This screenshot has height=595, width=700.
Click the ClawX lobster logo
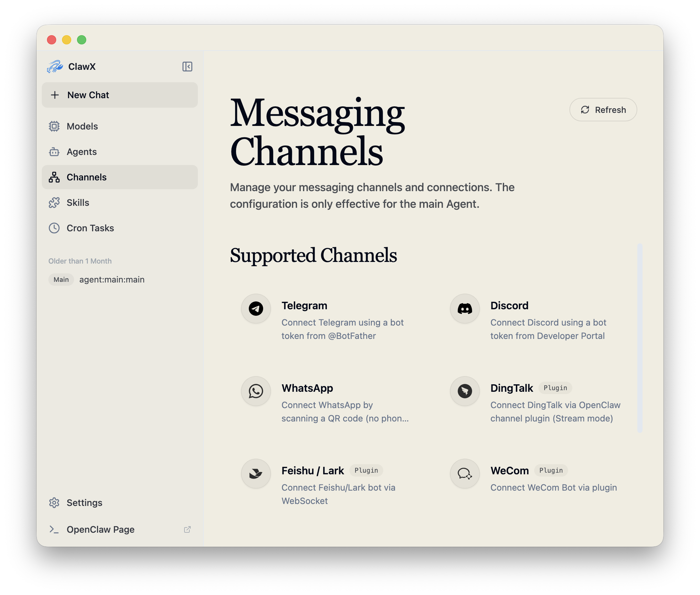pyautogui.click(x=55, y=67)
